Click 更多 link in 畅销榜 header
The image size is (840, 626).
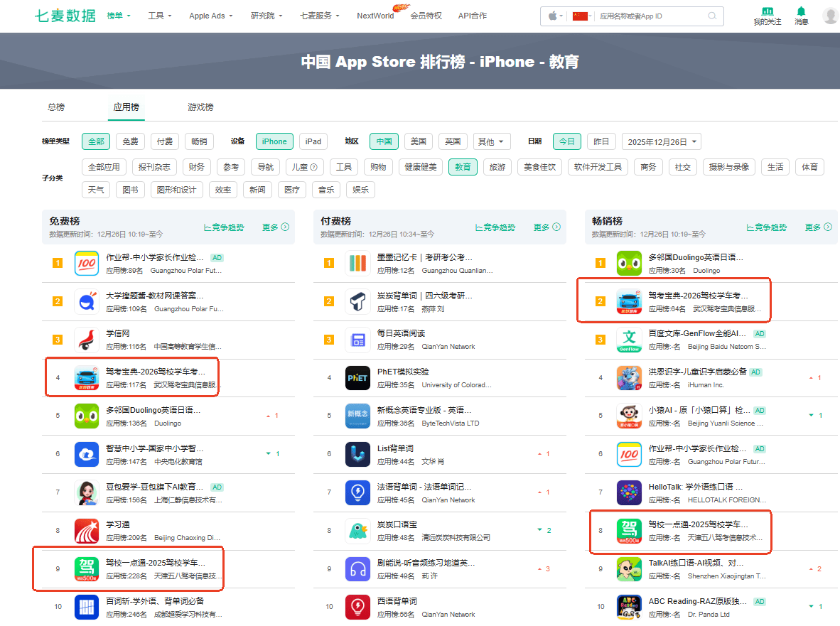[x=817, y=227]
